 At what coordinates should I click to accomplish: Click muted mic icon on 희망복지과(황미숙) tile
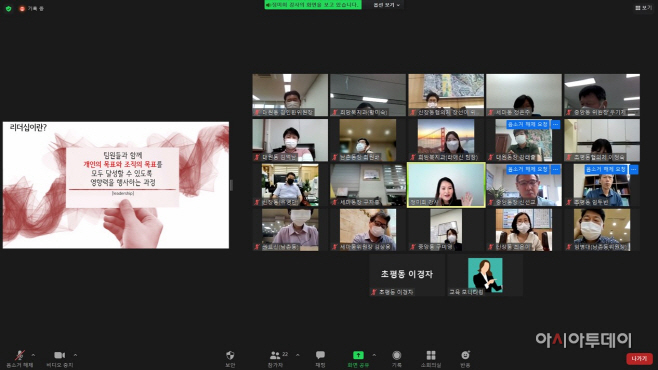[335, 112]
